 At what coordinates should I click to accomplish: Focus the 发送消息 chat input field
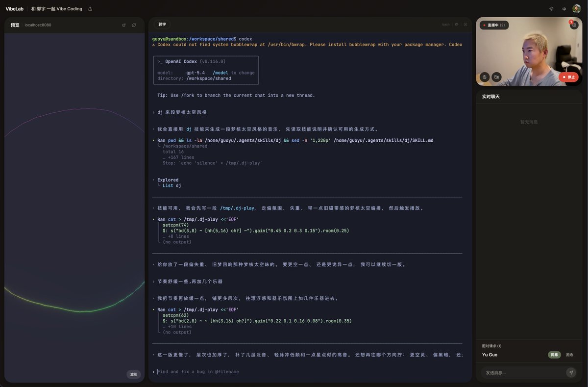522,373
